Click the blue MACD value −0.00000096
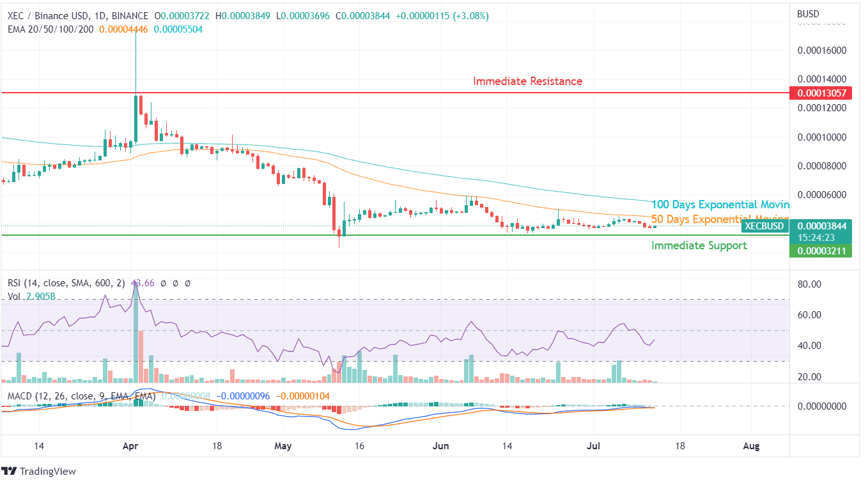This screenshot has height=485, width=868. (x=243, y=396)
